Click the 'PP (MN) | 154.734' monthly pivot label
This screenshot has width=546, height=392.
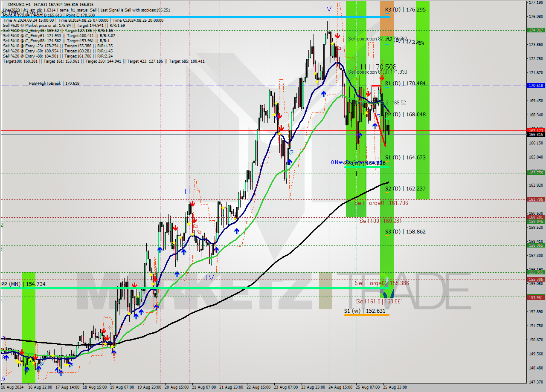click(23, 284)
